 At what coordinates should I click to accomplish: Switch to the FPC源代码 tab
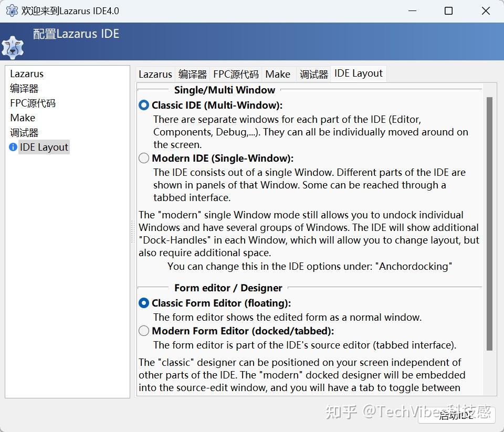tap(235, 73)
